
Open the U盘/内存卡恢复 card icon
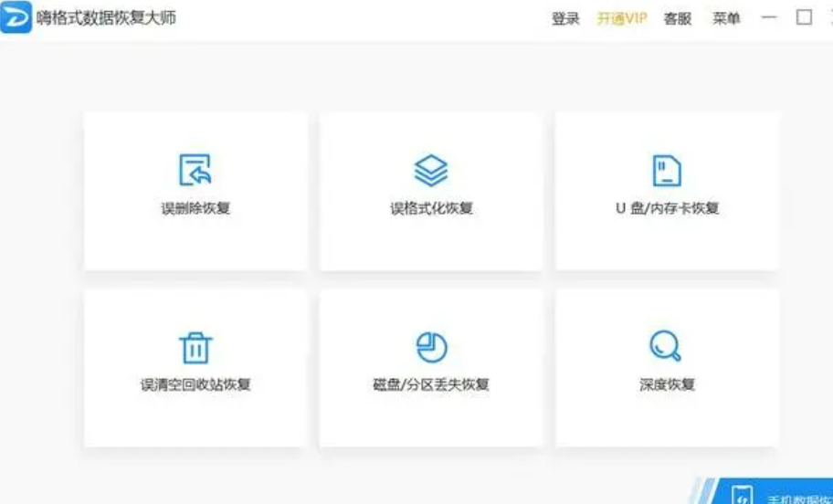point(667,171)
